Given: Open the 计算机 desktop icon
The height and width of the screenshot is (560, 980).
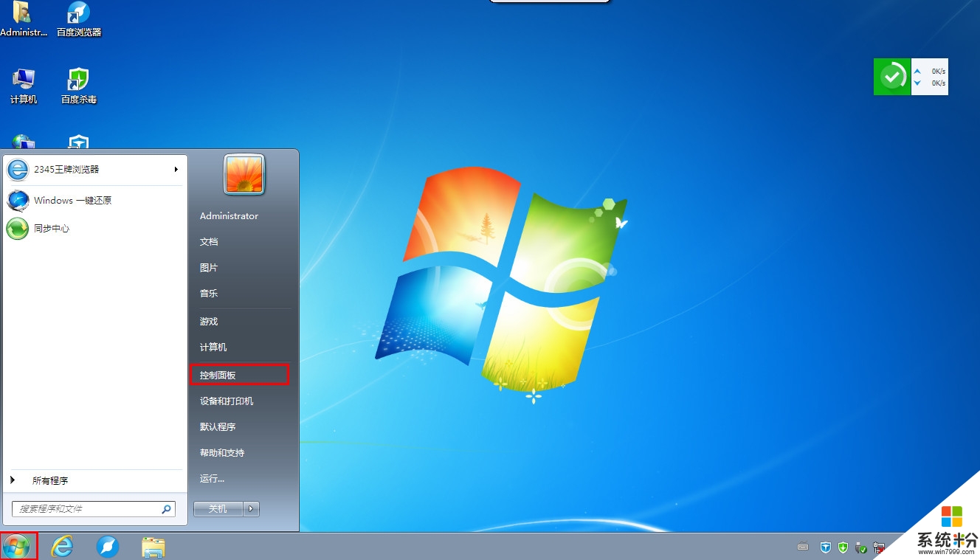Looking at the screenshot, I should tap(24, 86).
